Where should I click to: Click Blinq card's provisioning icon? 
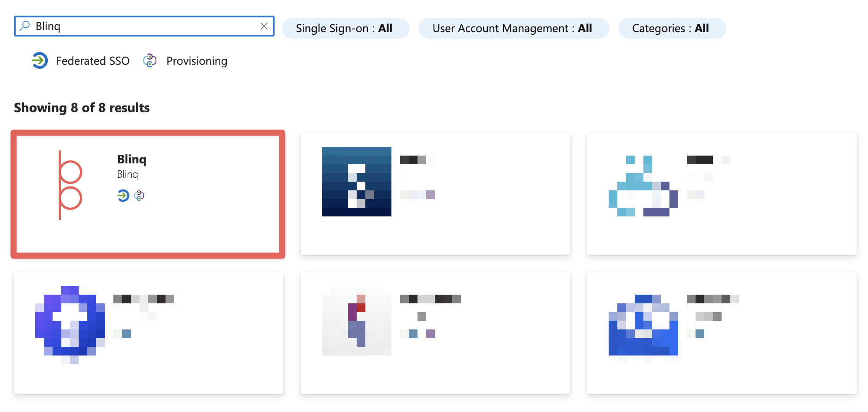pos(139,196)
